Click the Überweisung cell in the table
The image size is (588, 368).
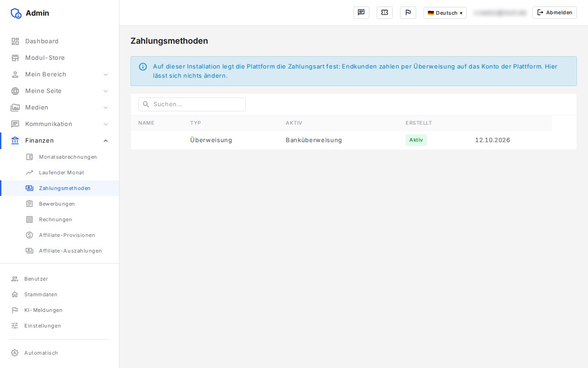point(211,140)
